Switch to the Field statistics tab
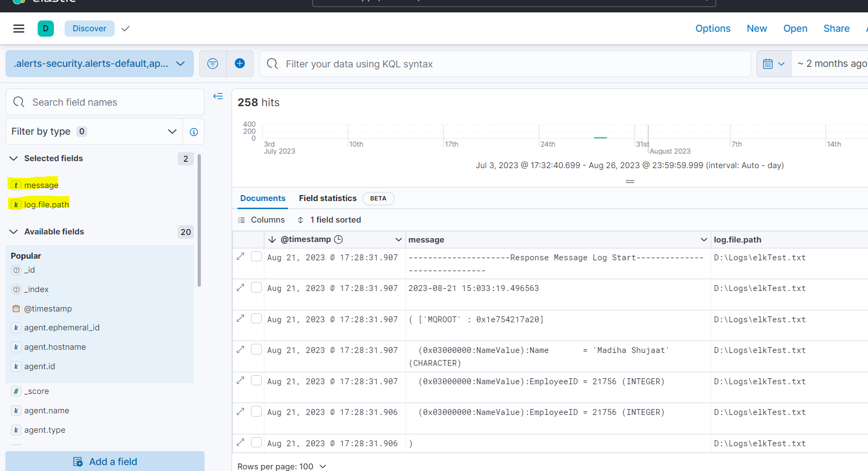This screenshot has height=471, width=868. tap(328, 198)
